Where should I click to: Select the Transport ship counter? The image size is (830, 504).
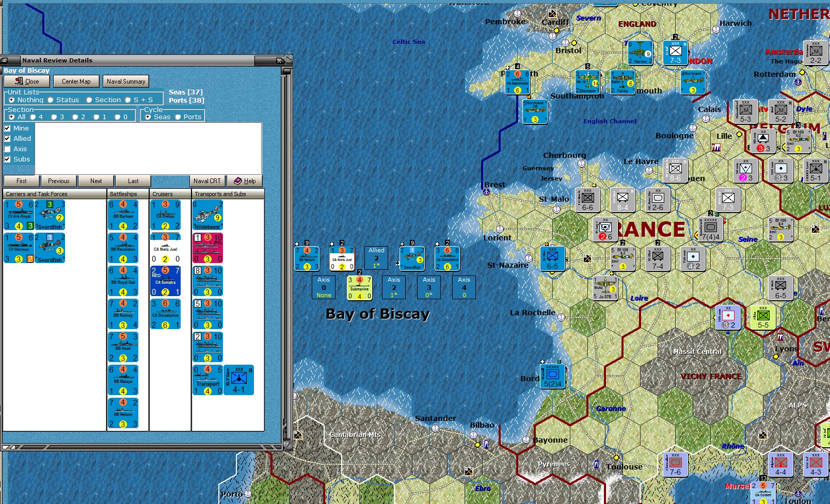tap(208, 380)
